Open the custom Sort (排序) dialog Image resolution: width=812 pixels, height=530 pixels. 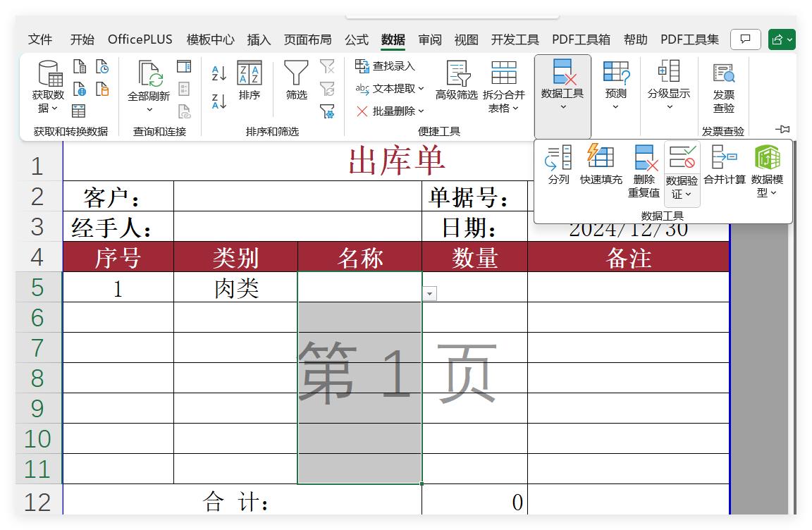249,80
